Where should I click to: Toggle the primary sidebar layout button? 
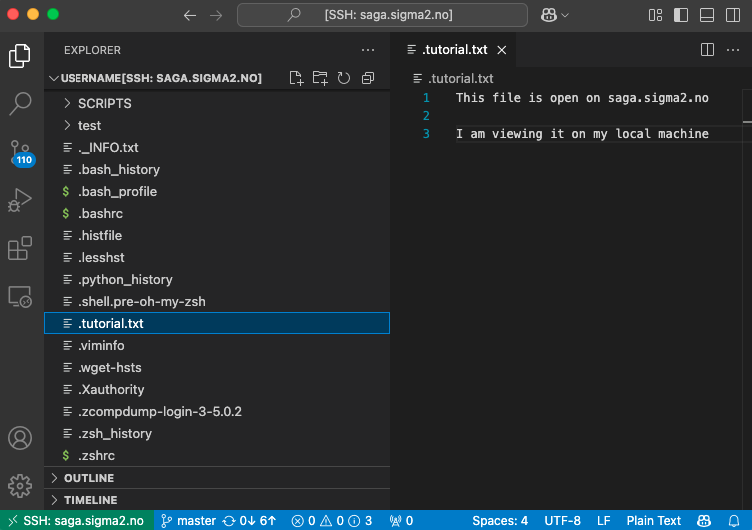[681, 15]
